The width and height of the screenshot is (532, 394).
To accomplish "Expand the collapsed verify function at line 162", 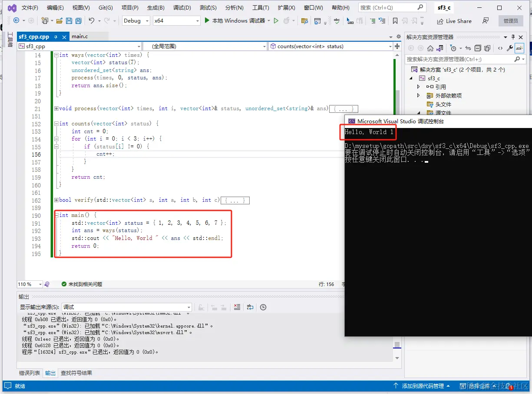I will pyautogui.click(x=56, y=200).
